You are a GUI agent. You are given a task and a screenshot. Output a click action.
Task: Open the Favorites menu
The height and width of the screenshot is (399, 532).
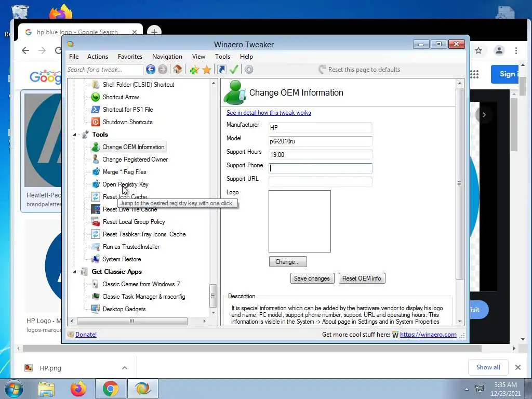tap(130, 57)
